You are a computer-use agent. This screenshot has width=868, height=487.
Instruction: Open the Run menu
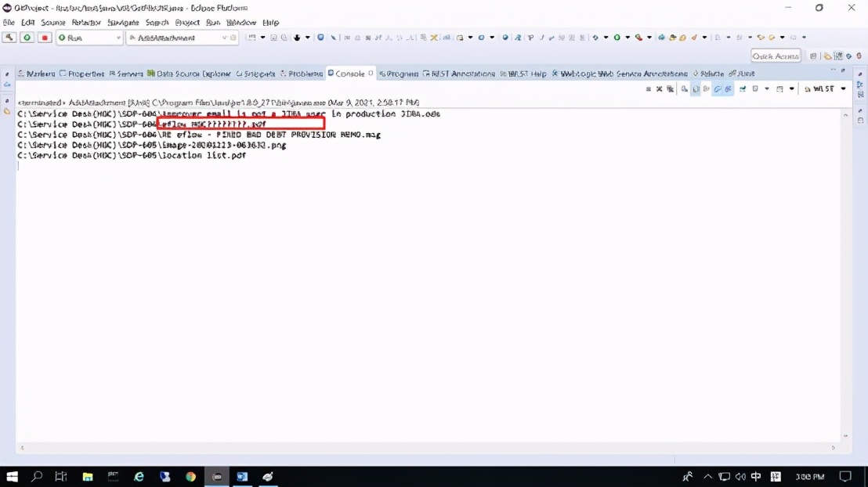[212, 23]
